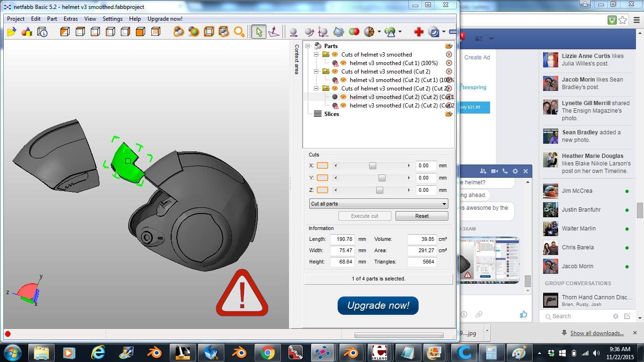Click the scale part icon

(323, 32)
